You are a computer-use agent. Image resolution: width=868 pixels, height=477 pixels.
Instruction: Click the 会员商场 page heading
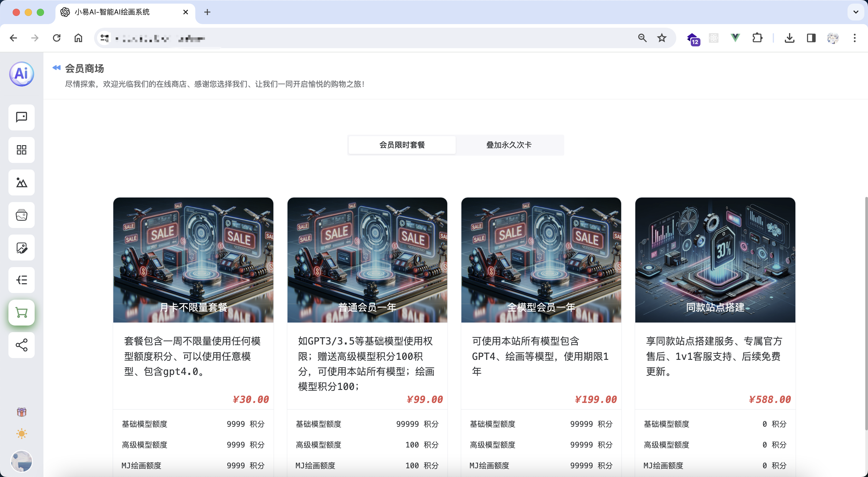tap(84, 68)
